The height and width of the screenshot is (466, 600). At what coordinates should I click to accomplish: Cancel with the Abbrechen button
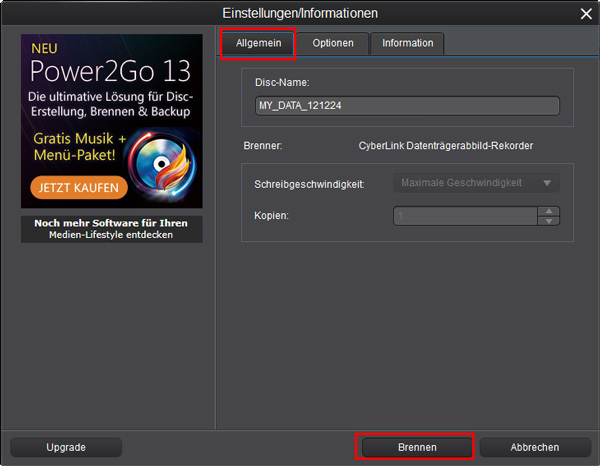535,447
